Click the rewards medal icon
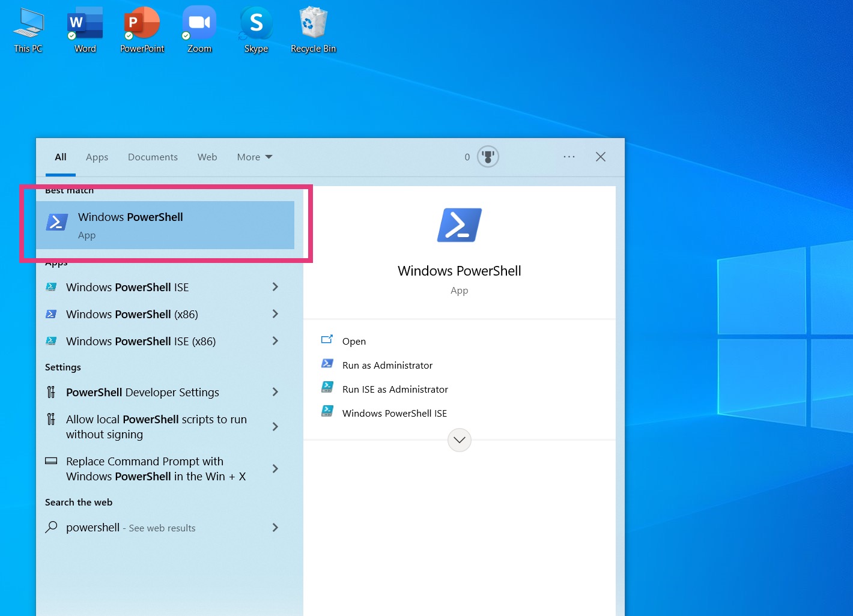The width and height of the screenshot is (853, 616). [488, 157]
